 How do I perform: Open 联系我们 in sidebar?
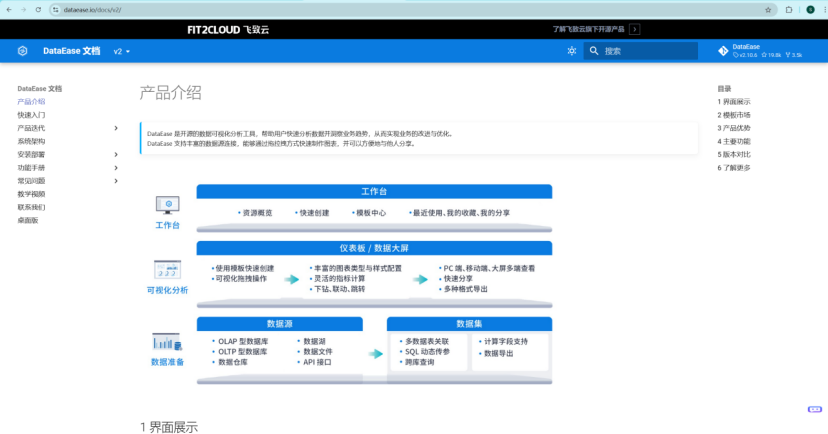pos(31,207)
